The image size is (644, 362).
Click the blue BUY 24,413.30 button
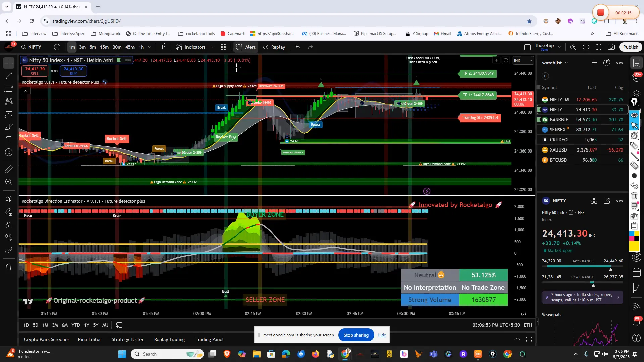73,71
